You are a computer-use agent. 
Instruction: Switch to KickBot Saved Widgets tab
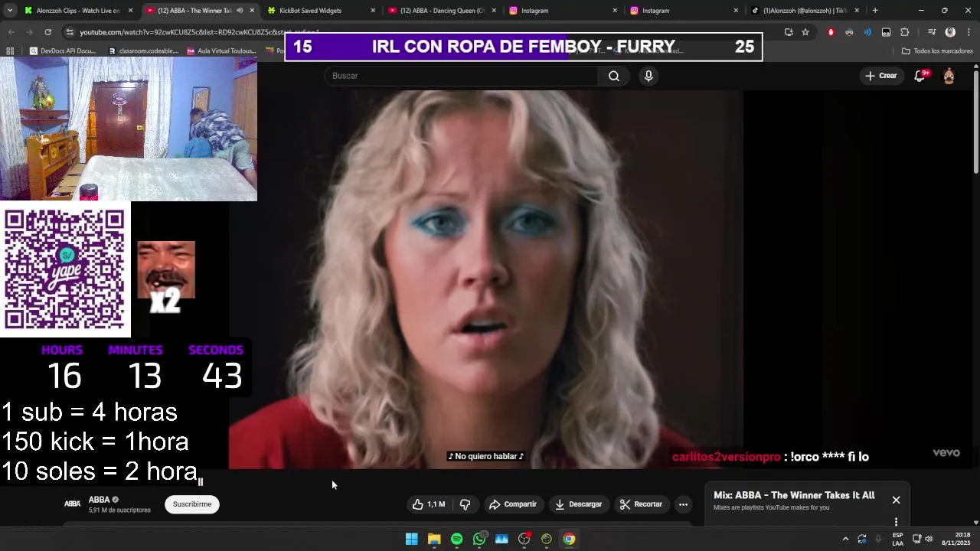321,11
